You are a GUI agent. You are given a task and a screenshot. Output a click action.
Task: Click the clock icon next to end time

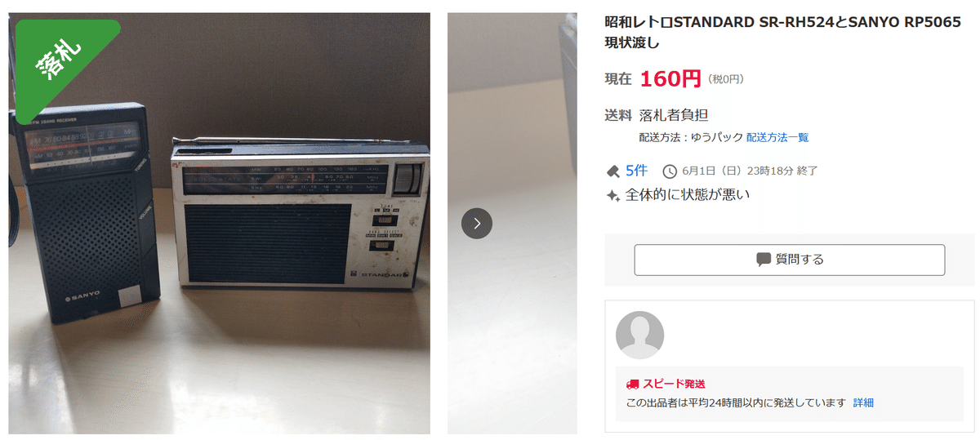point(670,171)
